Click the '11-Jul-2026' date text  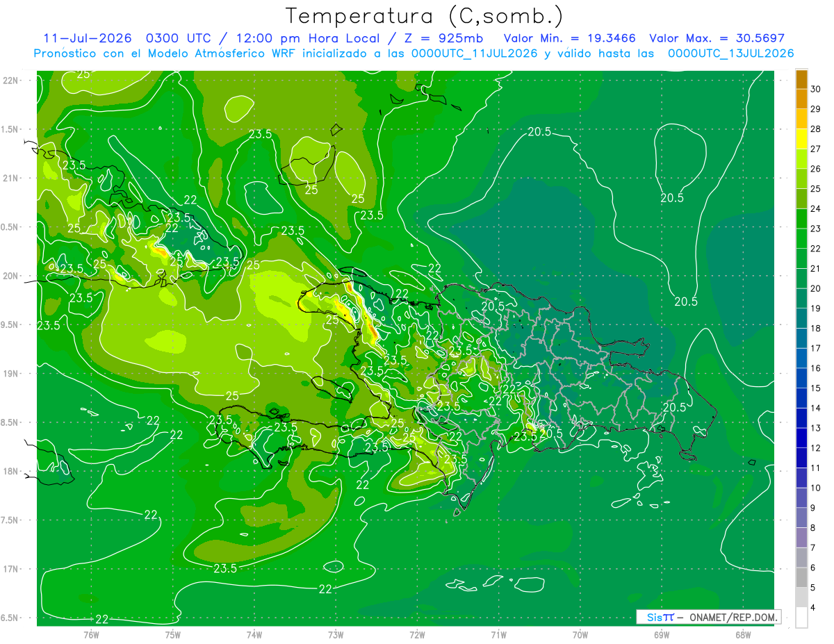pos(88,38)
